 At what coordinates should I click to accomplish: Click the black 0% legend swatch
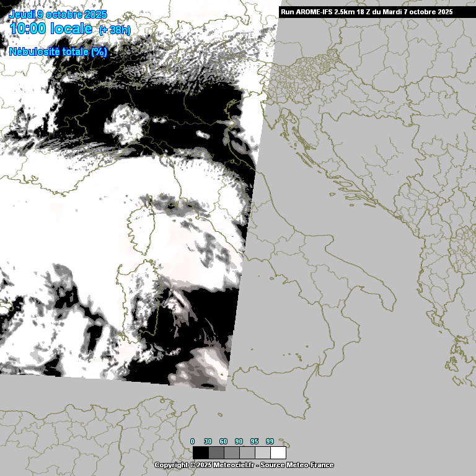200,452
